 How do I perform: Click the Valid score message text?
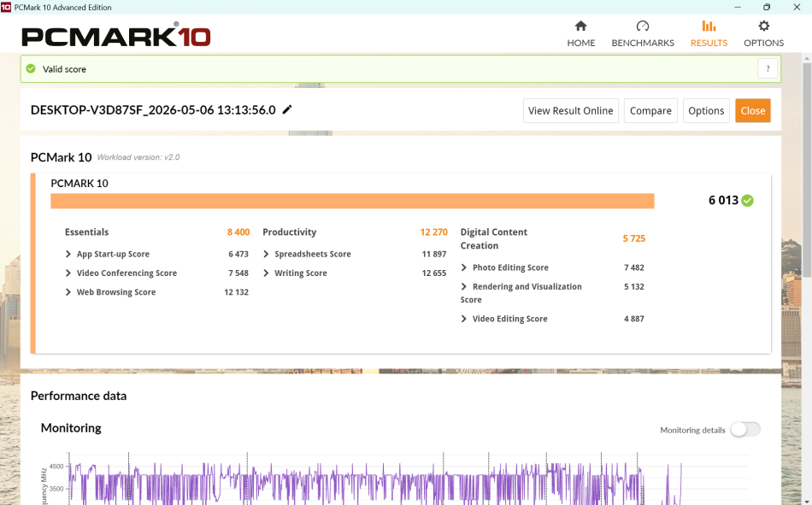tap(64, 69)
